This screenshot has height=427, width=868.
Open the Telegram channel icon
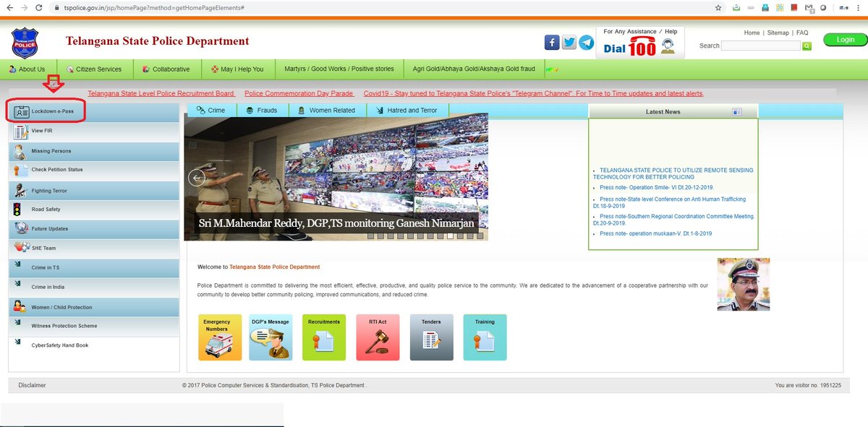pyautogui.click(x=587, y=43)
